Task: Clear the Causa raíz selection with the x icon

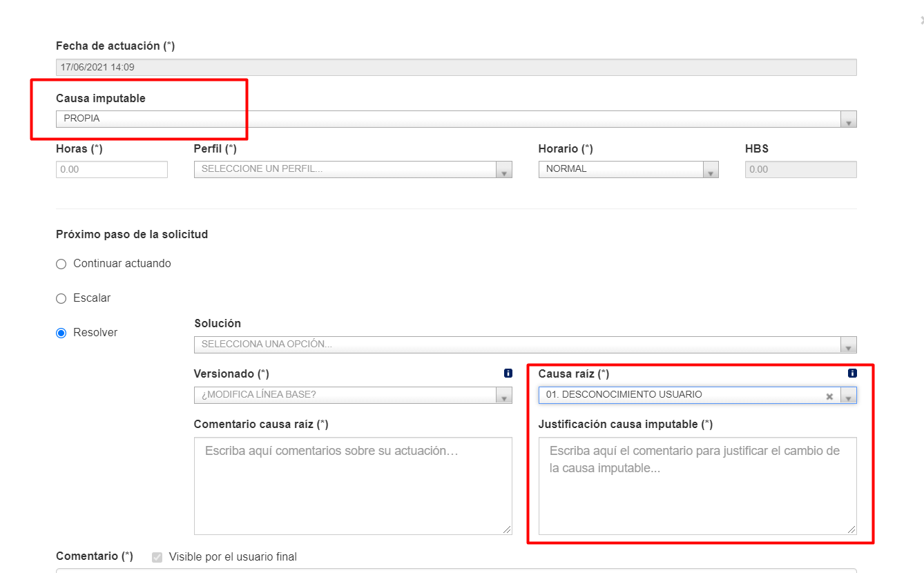Action: pos(829,396)
